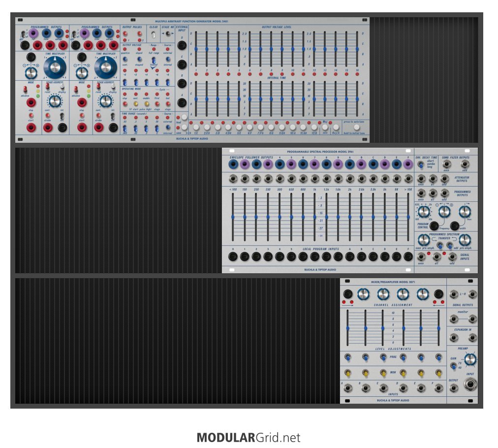
Task: Click Program Control frequency jack
Action: pos(434,225)
